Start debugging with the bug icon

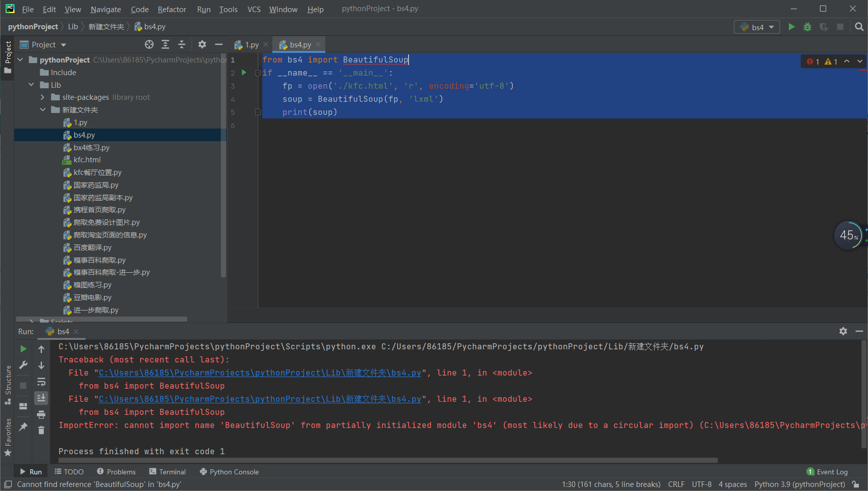807,27
